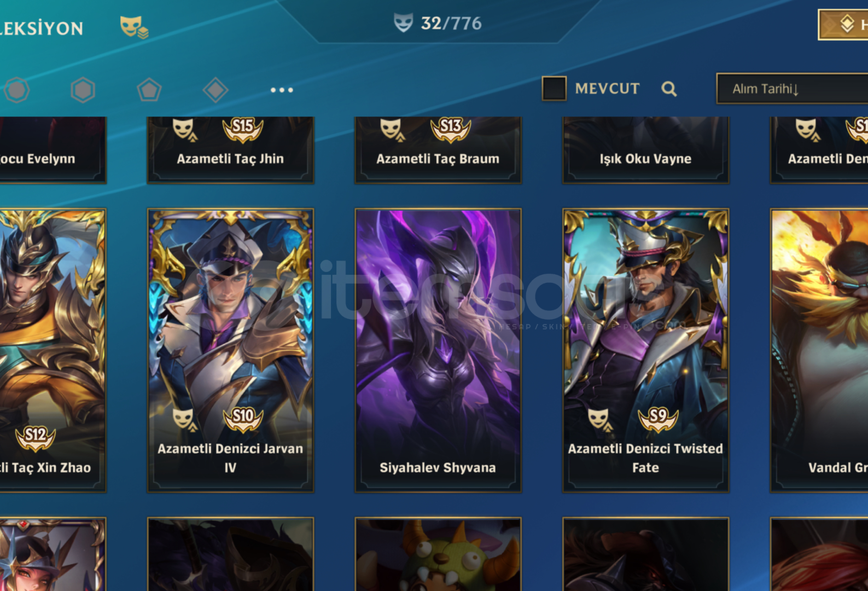Open the three-dots more filters menu
This screenshot has height=591, width=868.
(282, 90)
